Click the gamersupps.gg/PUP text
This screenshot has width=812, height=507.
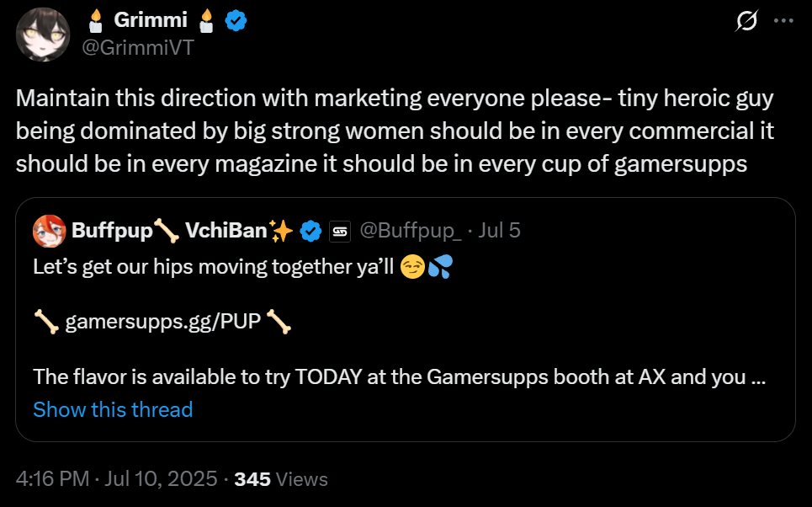[x=162, y=321]
